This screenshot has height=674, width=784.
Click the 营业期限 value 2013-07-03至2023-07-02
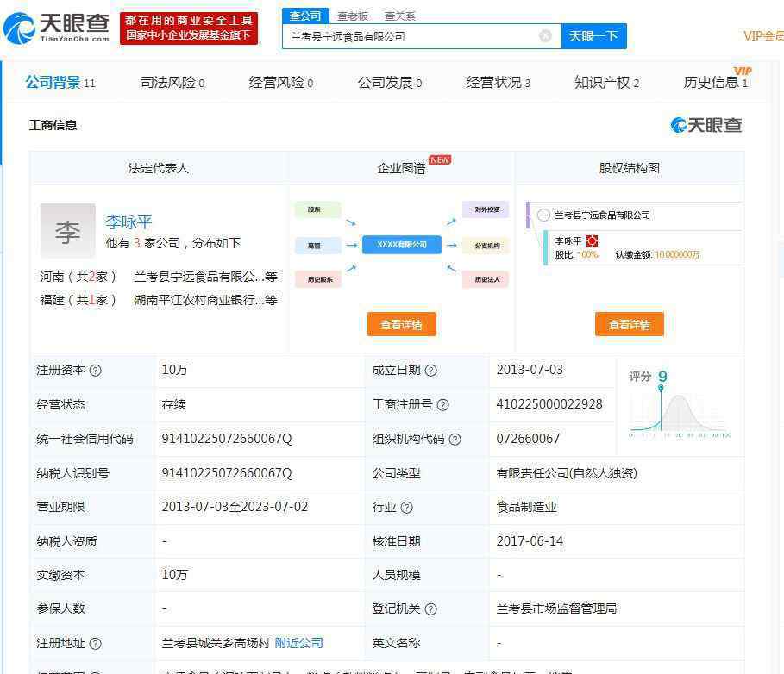235,507
